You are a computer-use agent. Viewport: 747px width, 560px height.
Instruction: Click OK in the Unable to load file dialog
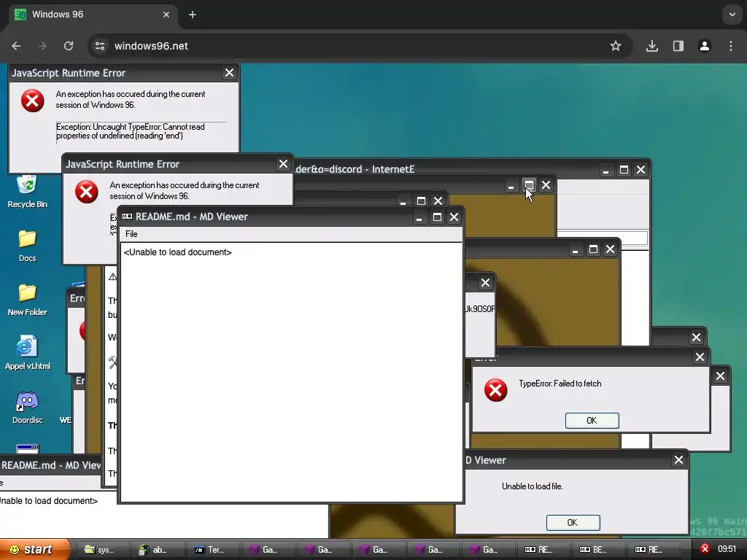click(573, 522)
